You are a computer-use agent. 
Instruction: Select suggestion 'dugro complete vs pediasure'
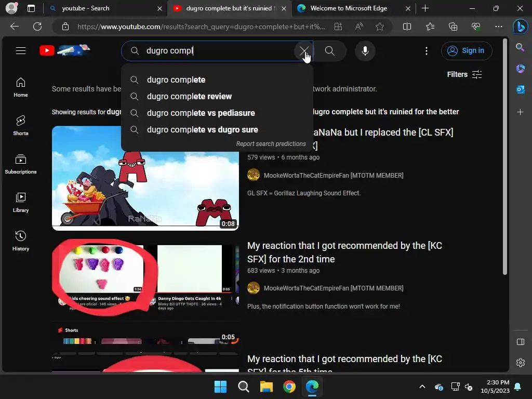click(217, 113)
